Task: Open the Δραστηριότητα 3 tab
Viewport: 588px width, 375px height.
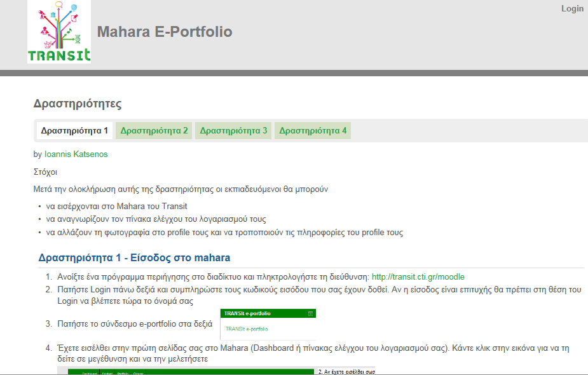Action: pos(233,130)
